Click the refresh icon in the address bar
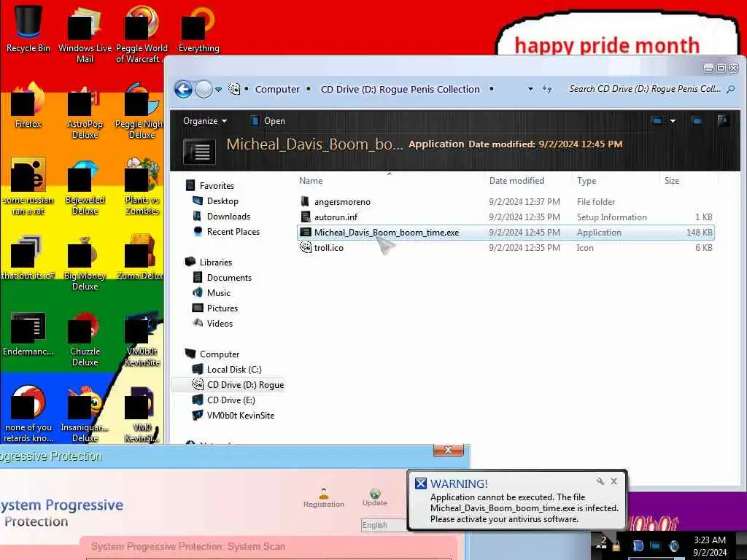Viewport: 747px width, 560px height. (547, 89)
